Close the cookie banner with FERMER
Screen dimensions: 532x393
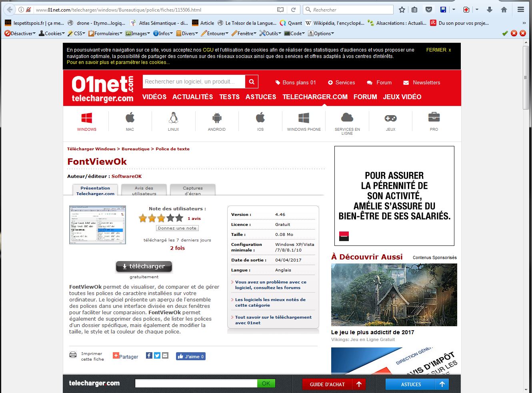(x=438, y=50)
